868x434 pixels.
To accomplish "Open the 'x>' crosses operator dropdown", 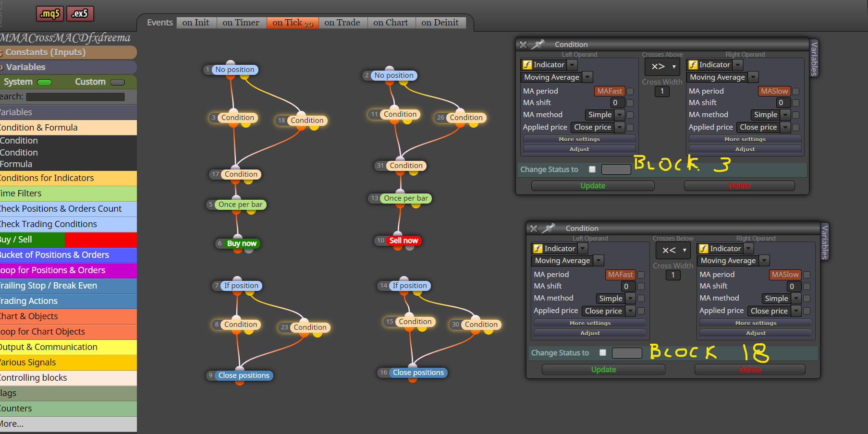I will (662, 66).
